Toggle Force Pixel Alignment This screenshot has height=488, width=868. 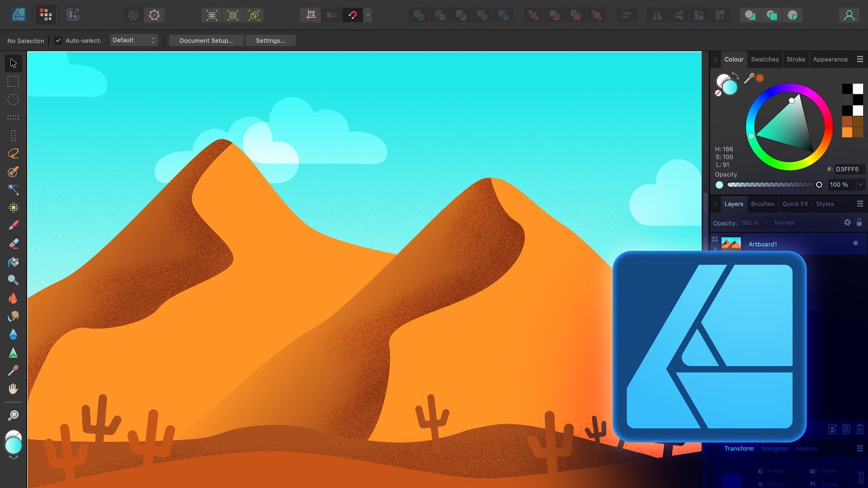click(312, 15)
